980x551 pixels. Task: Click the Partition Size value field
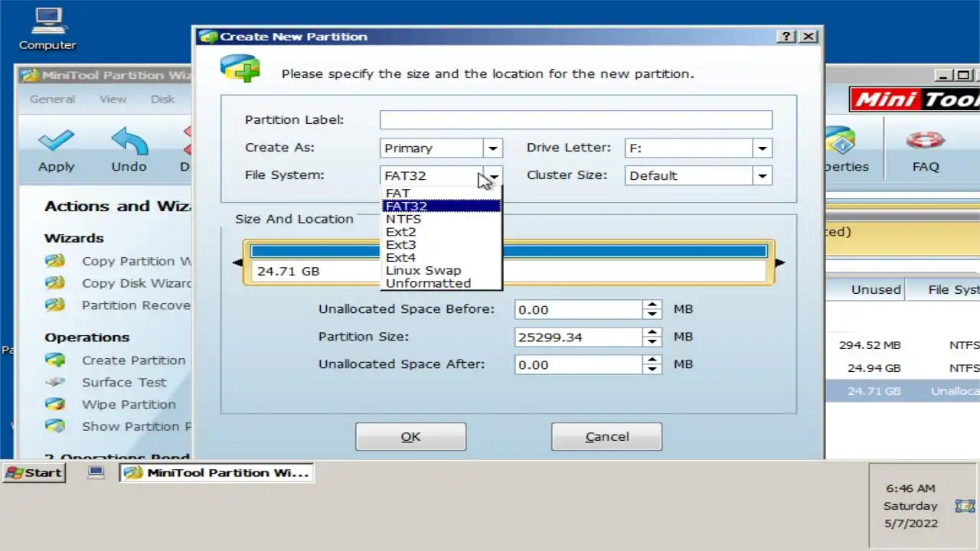(579, 337)
